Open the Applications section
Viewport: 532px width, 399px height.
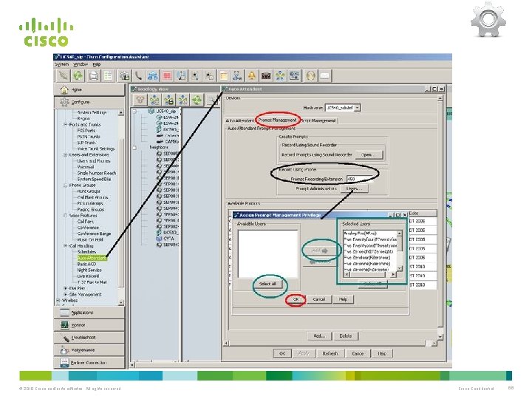pyautogui.click(x=89, y=313)
